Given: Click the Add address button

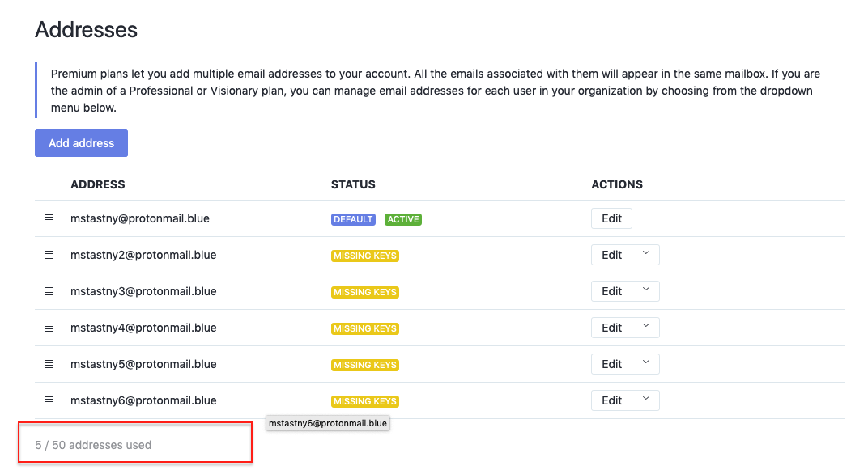Looking at the screenshot, I should coord(81,142).
